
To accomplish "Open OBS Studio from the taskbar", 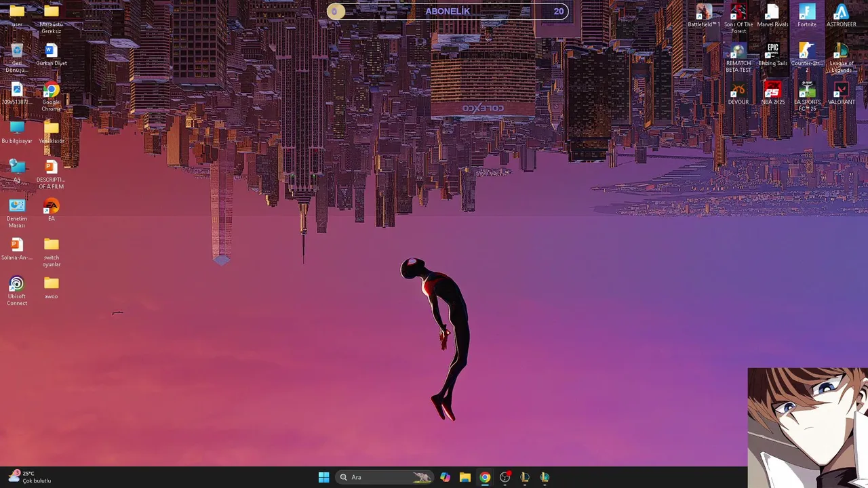I will pyautogui.click(x=505, y=477).
